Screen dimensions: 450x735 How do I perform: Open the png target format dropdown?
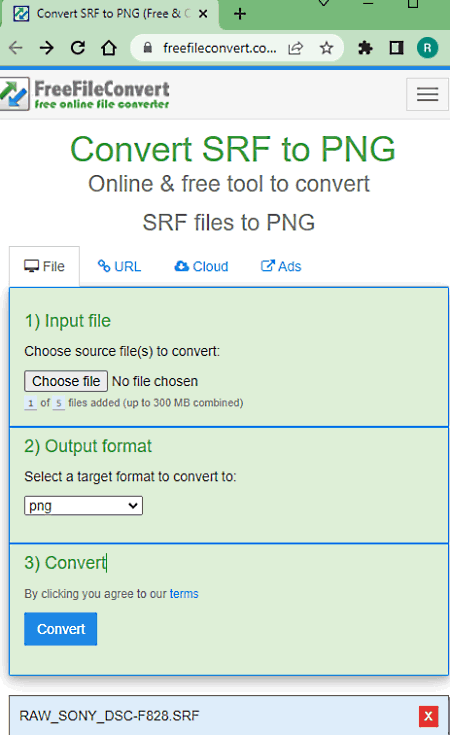click(x=83, y=506)
